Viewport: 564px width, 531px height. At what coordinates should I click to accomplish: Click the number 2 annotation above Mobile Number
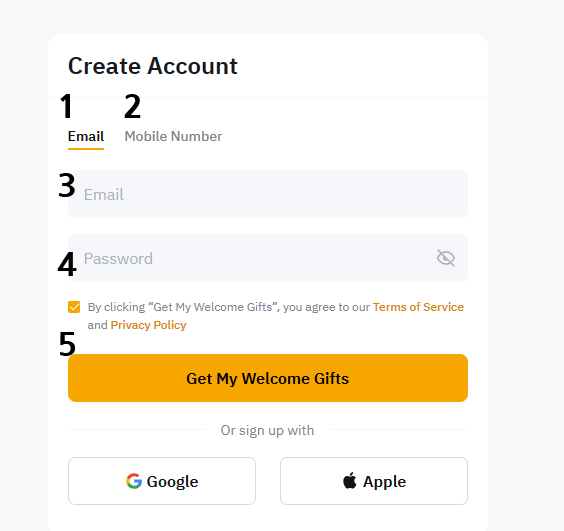point(132,106)
